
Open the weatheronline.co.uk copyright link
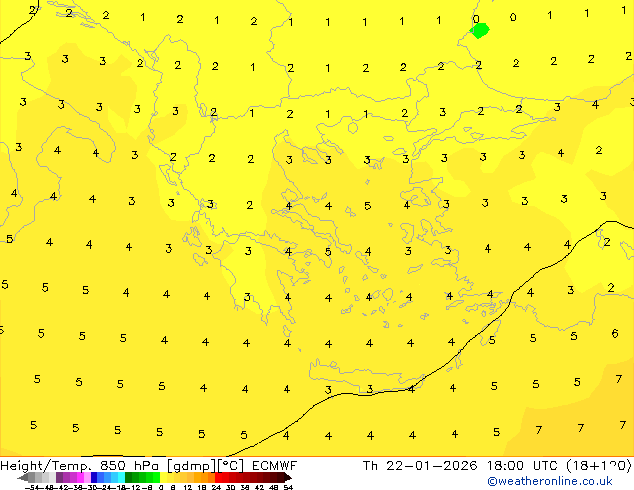550,481
